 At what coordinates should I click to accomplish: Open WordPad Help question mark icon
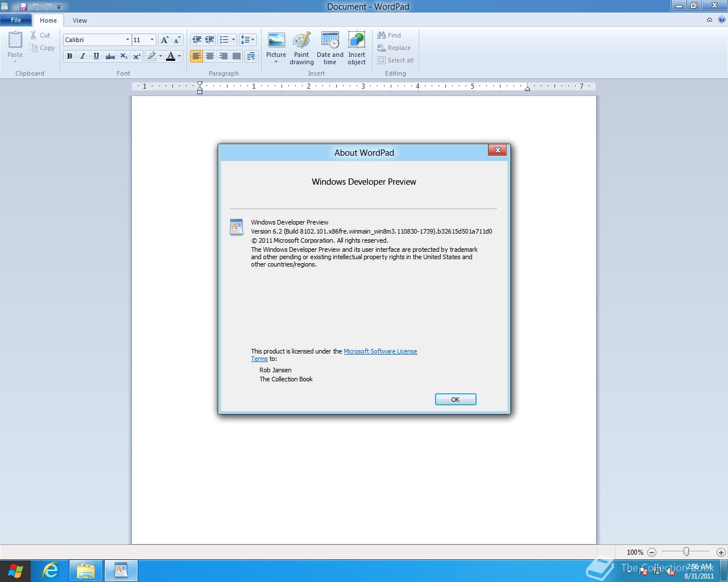[x=722, y=20]
